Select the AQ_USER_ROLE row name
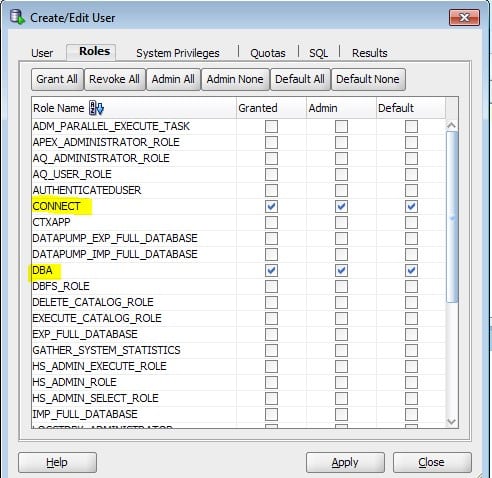 pos(72,174)
